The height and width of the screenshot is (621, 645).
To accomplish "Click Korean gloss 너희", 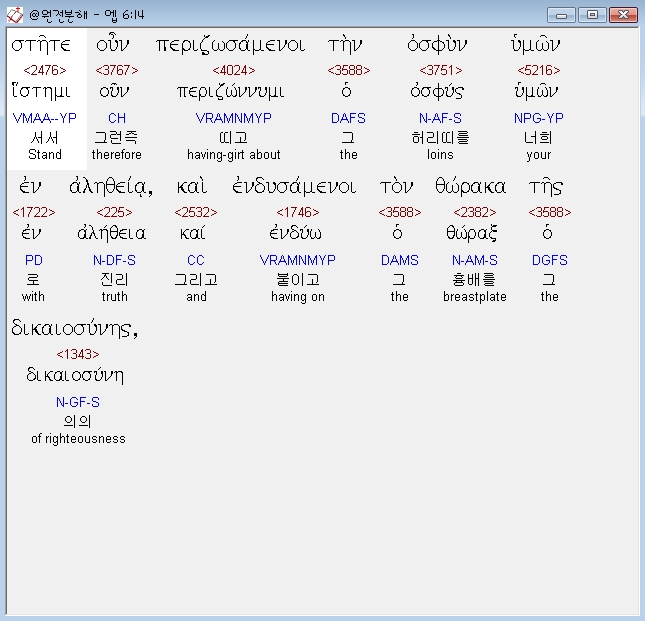I will (538, 137).
